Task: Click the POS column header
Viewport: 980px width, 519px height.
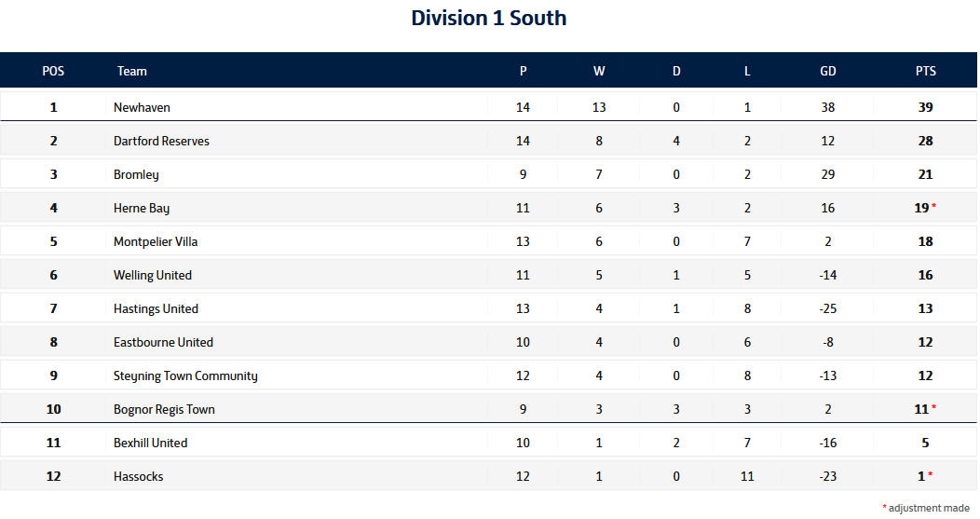Action: pyautogui.click(x=53, y=71)
